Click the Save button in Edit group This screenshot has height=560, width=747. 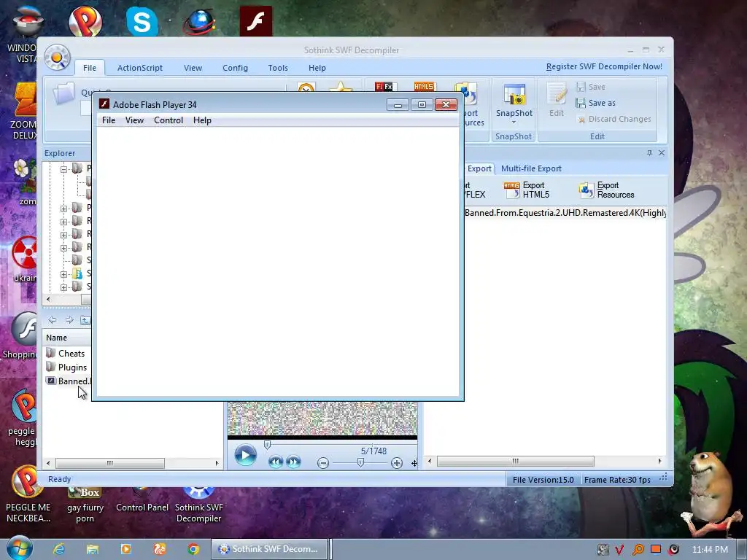(x=591, y=87)
